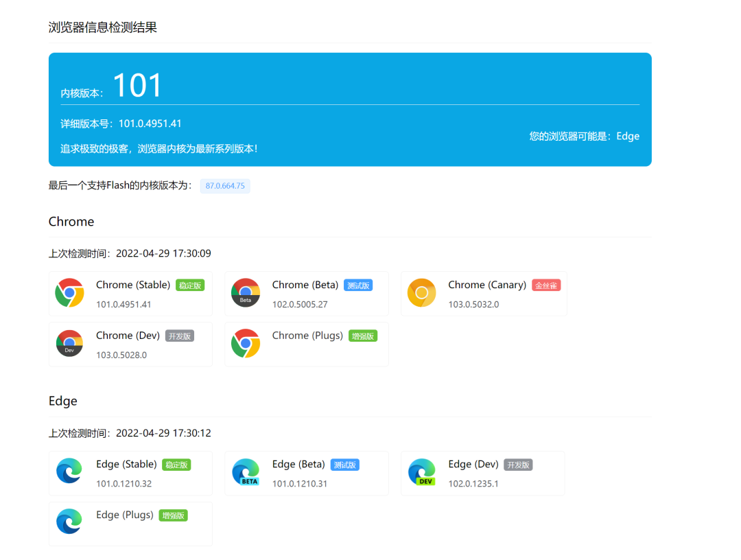The width and height of the screenshot is (741, 560).
Task: Click the Edge Dev logo icon
Action: 422,472
